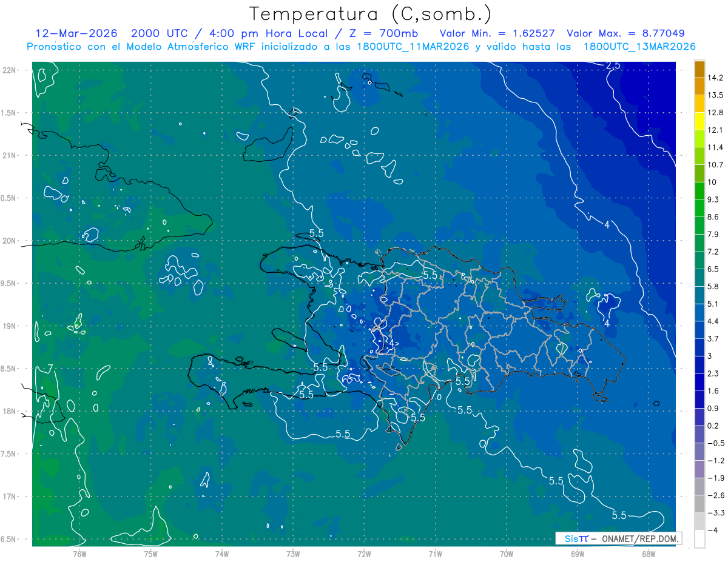Click the '4:00 pm Hora Local' text
This screenshot has width=728, height=562.
pyautogui.click(x=268, y=33)
